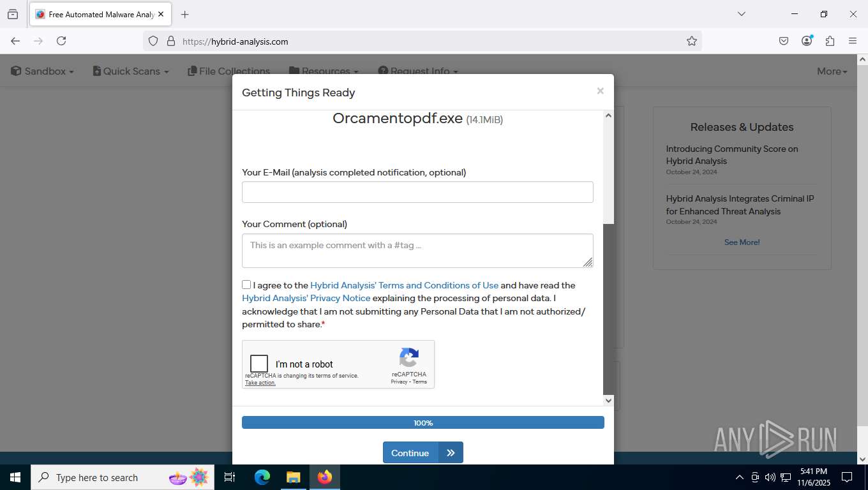
Task: Show hidden system tray icons
Action: (740, 477)
